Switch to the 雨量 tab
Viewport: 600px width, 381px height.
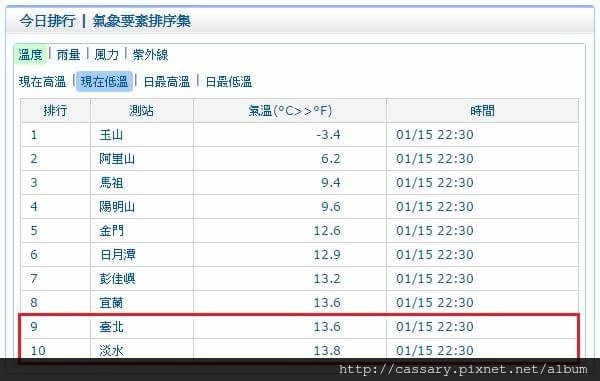coord(68,55)
